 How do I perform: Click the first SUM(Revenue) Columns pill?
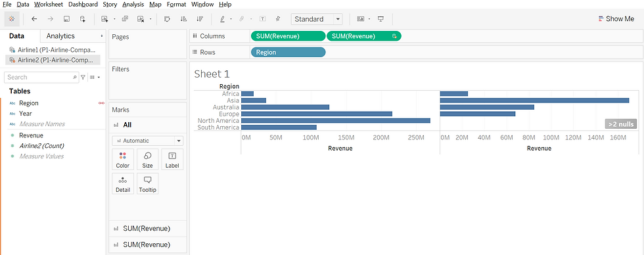[288, 36]
